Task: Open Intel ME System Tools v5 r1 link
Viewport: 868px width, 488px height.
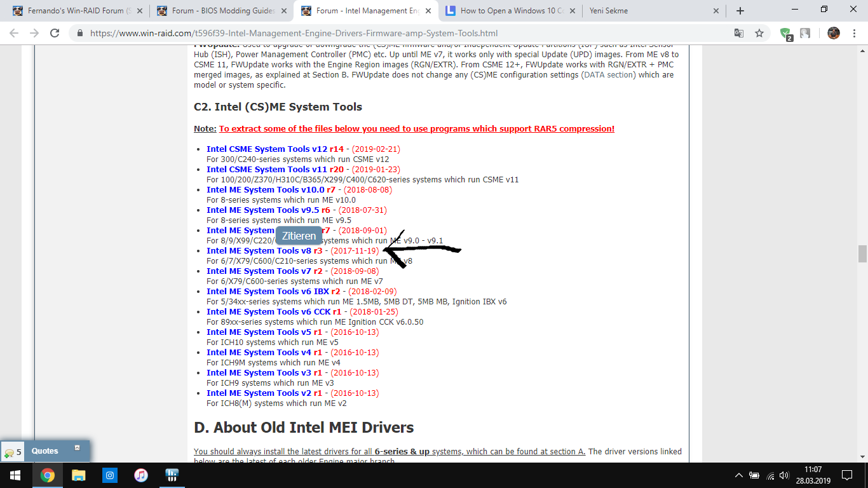Action: 264,332
